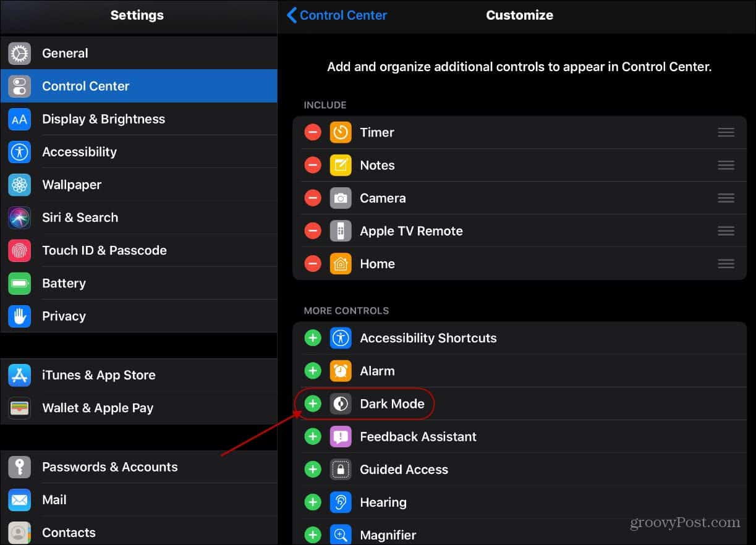
Task: Grab the Timer reorder handle
Action: (726, 132)
